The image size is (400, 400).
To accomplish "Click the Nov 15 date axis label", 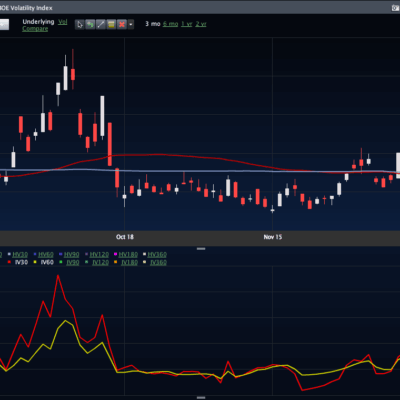I will coord(273,237).
